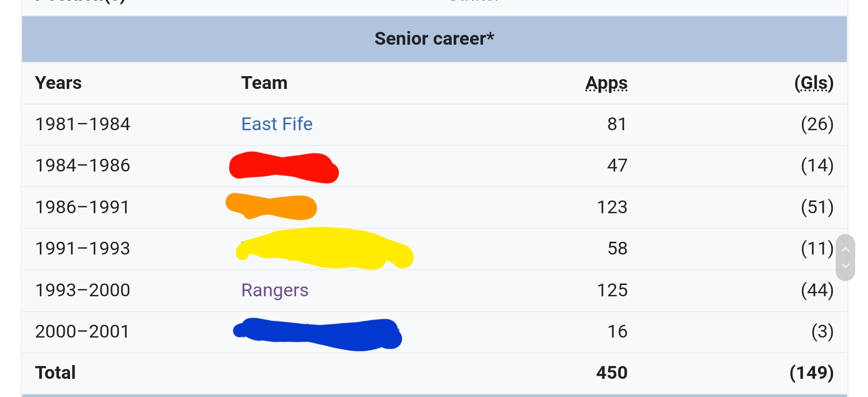Click the scrollbar down arrow
The height and width of the screenshot is (397, 868).
click(845, 266)
